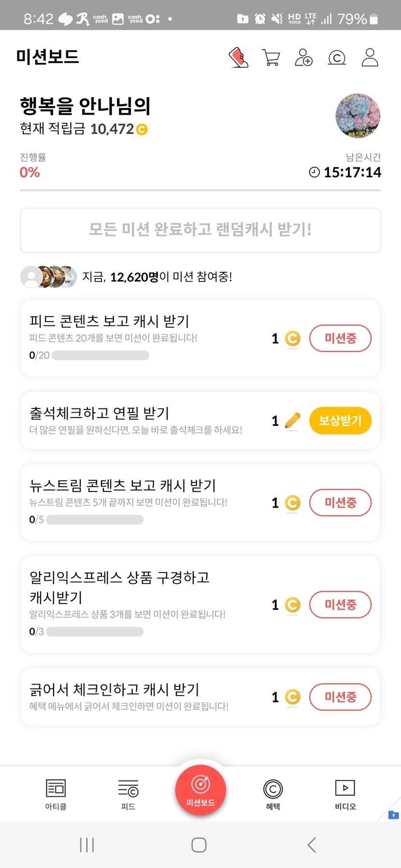The width and height of the screenshot is (401, 868).
Task: Open the user profile icon
Action: point(370,57)
